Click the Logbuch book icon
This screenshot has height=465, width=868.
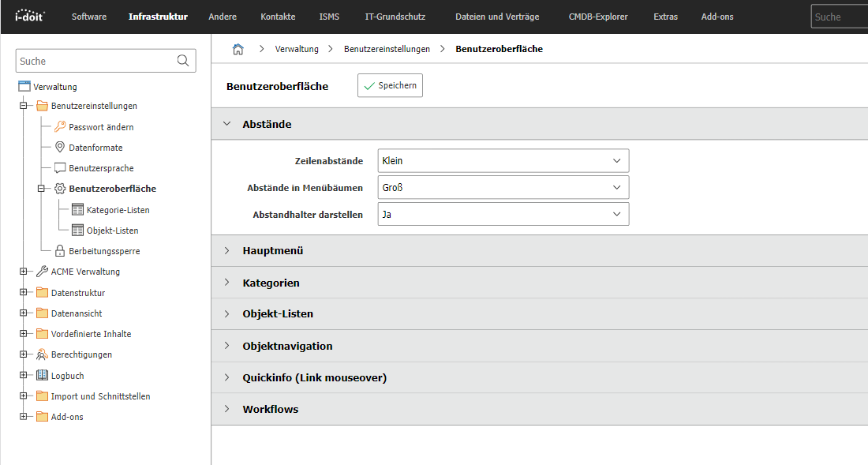click(42, 375)
